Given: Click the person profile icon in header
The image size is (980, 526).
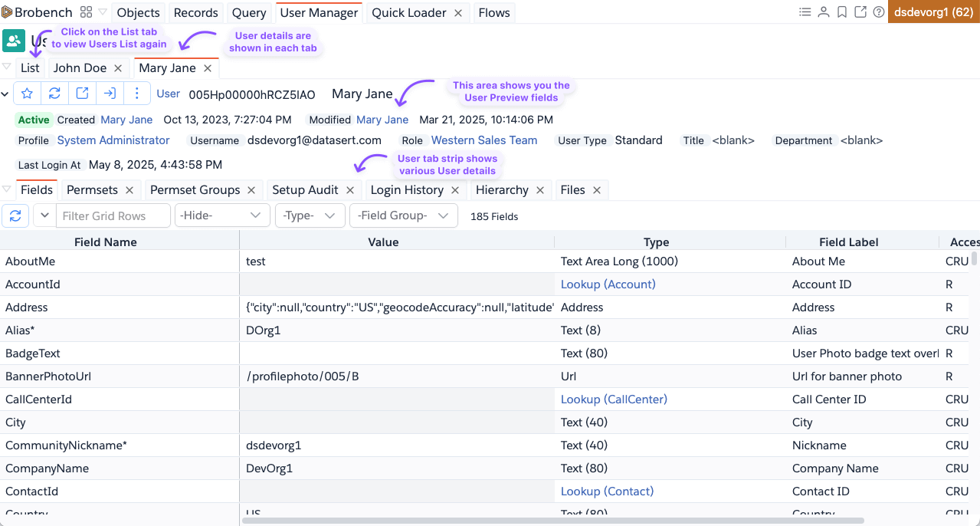Looking at the screenshot, I should point(824,12).
